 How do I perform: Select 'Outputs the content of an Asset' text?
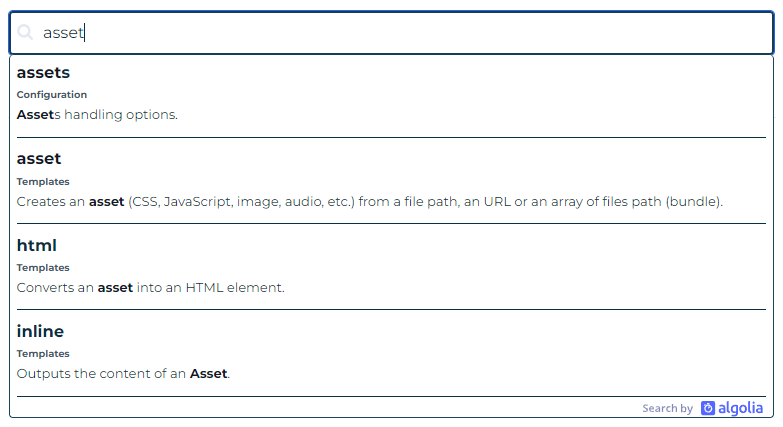[x=123, y=374]
